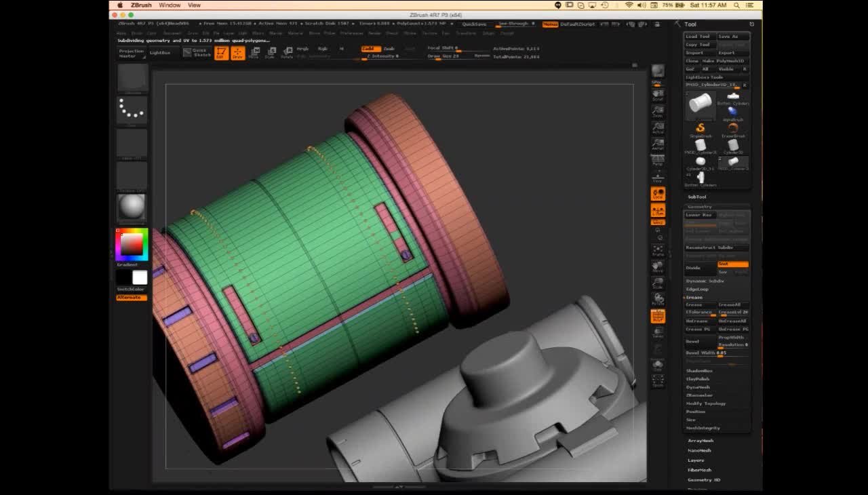Collapse the Crease section
The height and width of the screenshot is (495, 868).
[694, 297]
